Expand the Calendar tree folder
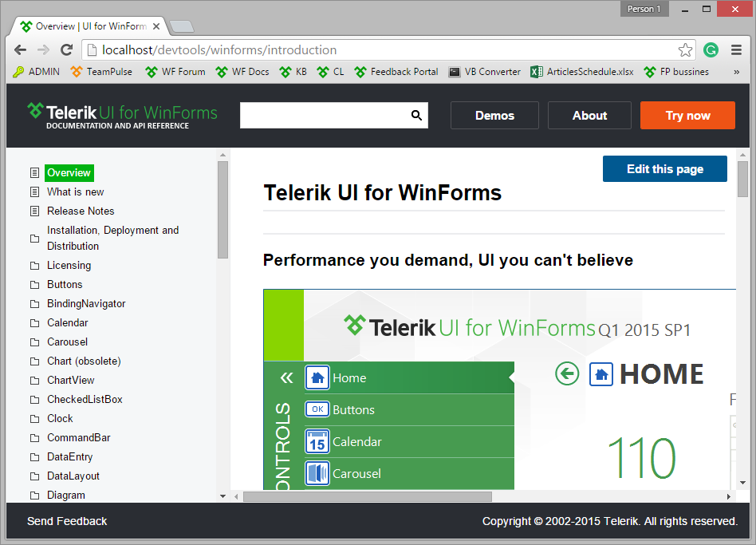 (67, 323)
